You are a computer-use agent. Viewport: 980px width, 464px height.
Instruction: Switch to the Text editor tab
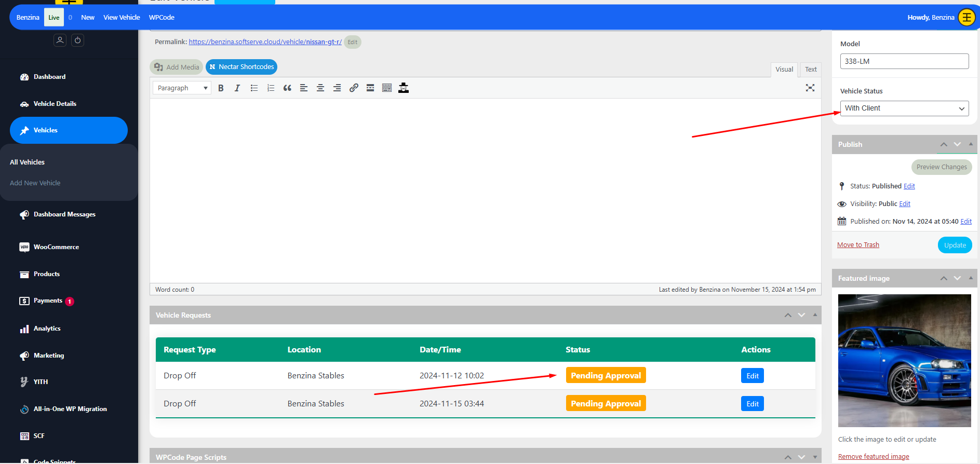coord(810,70)
